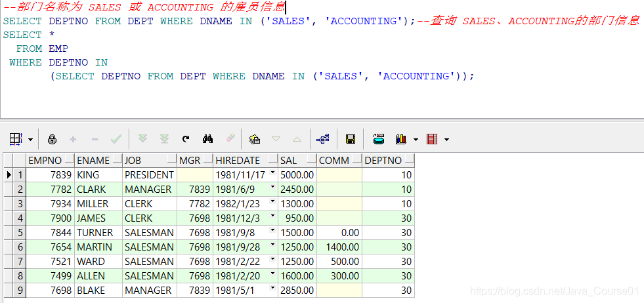
Task: Open date dropdown for 1981/11/17
Action: point(272,173)
